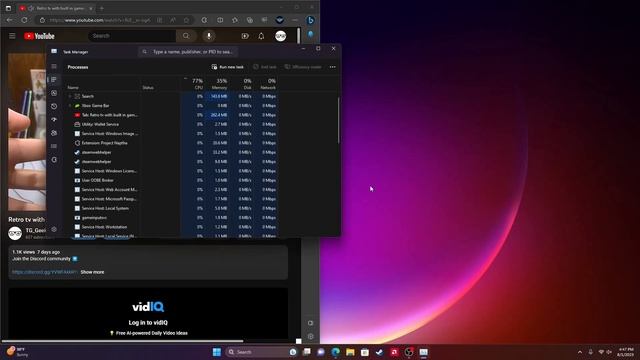Click the Edge address bar URL
Screen dimensions: 640x360
100,20
